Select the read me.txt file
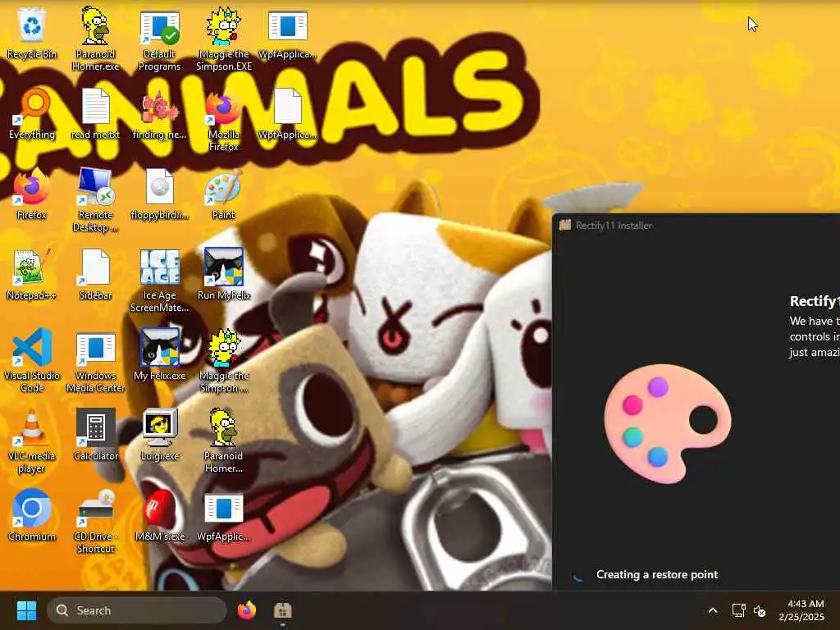This screenshot has width=840, height=630. point(95,113)
